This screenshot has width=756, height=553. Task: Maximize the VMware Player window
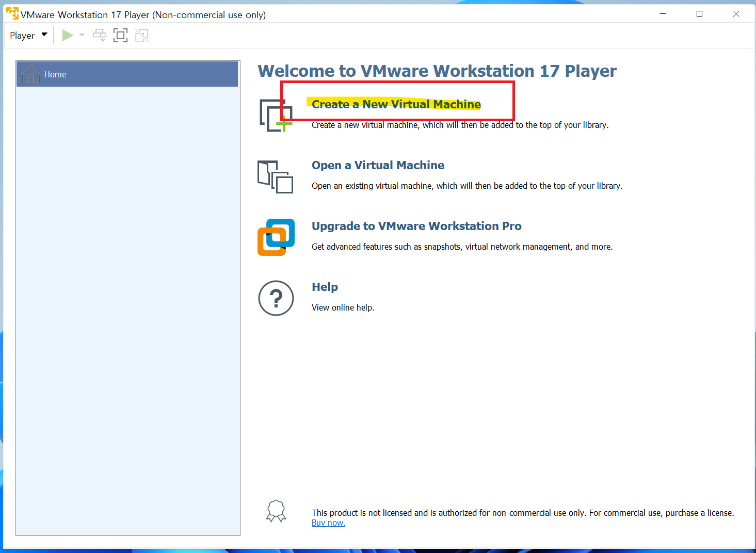[x=699, y=14]
